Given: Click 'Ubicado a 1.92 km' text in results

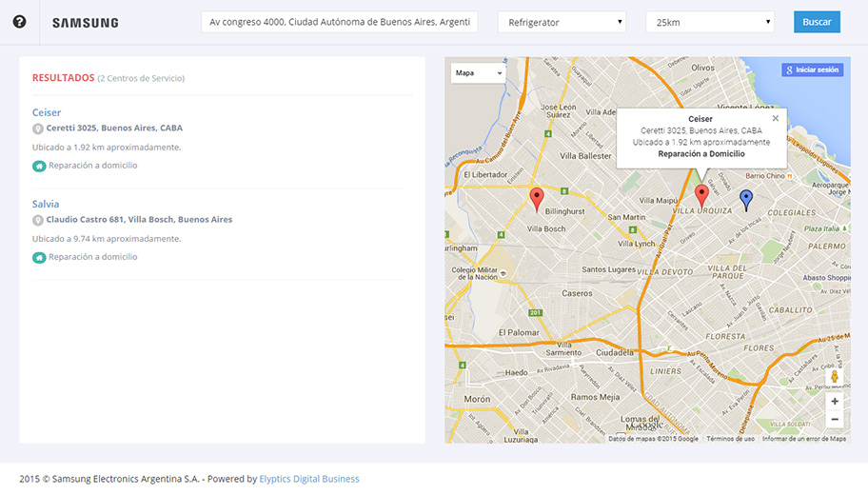Looking at the screenshot, I should point(107,148).
